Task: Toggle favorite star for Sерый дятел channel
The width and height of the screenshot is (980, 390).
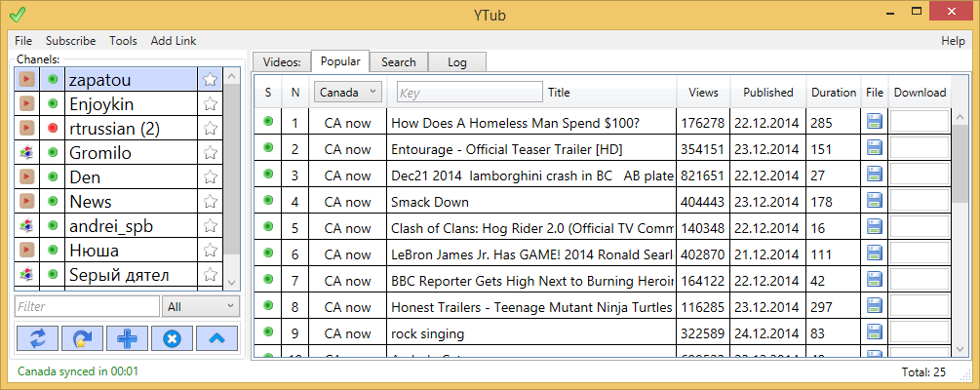Action: (211, 274)
